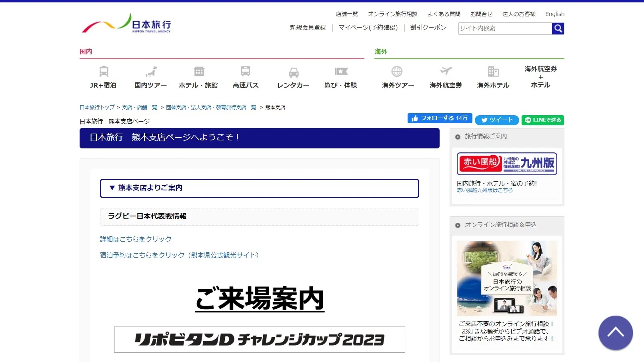Select 海外ホテル building icon
Viewport: 644px width, 362px height.
click(x=493, y=72)
